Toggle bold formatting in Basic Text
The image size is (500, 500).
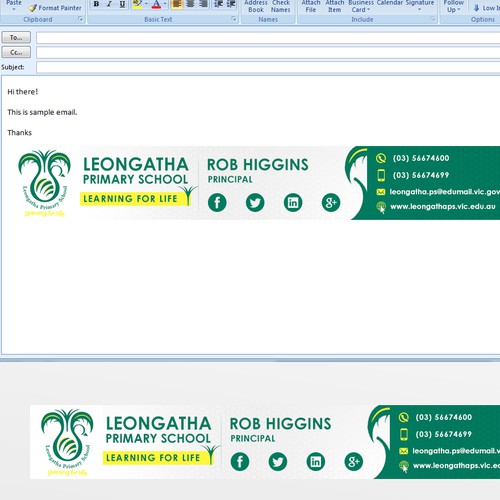coord(96,4)
